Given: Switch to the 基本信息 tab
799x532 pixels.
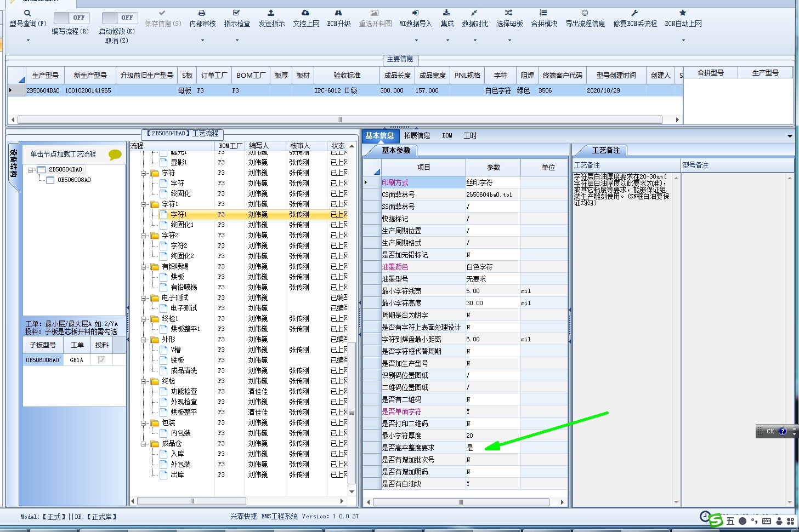Looking at the screenshot, I should (379, 135).
